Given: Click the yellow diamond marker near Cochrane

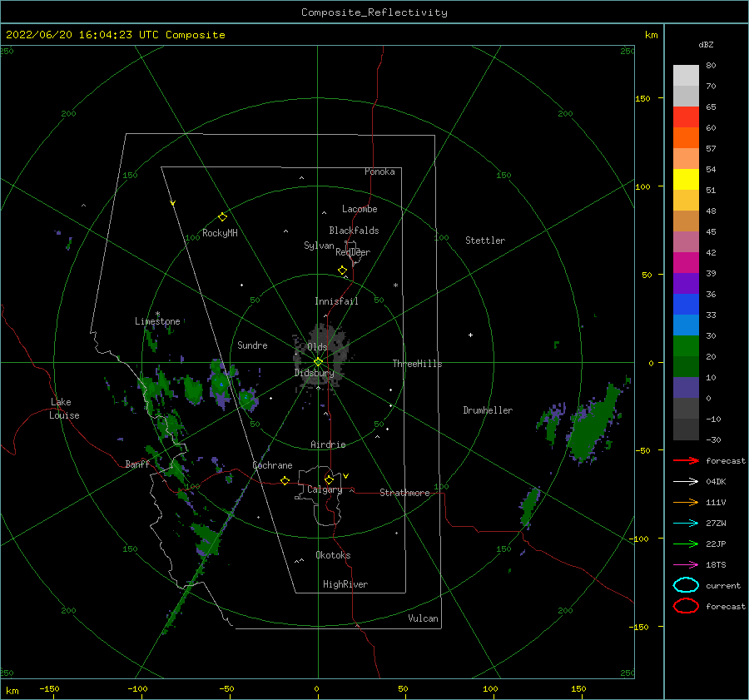Looking at the screenshot, I should [x=285, y=481].
